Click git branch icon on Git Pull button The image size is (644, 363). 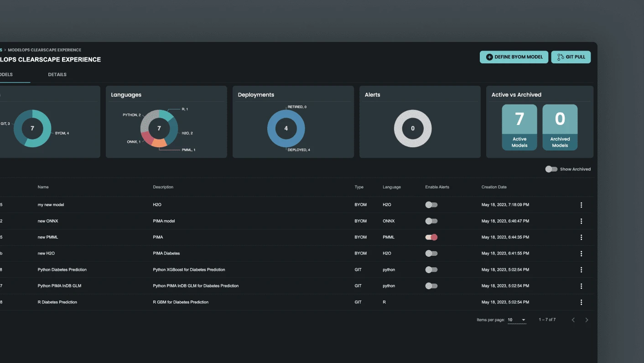click(561, 57)
